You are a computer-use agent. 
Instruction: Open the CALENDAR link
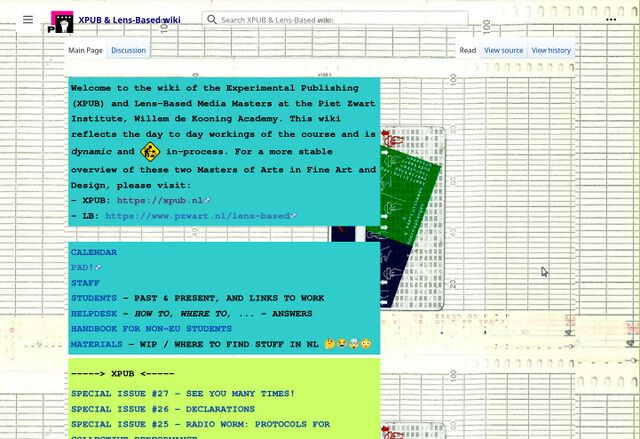93,253
